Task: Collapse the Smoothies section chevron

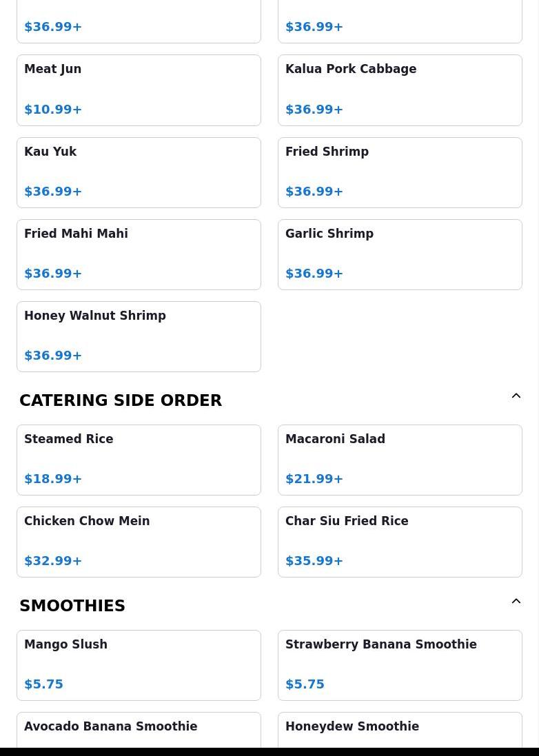Action: pyautogui.click(x=516, y=602)
